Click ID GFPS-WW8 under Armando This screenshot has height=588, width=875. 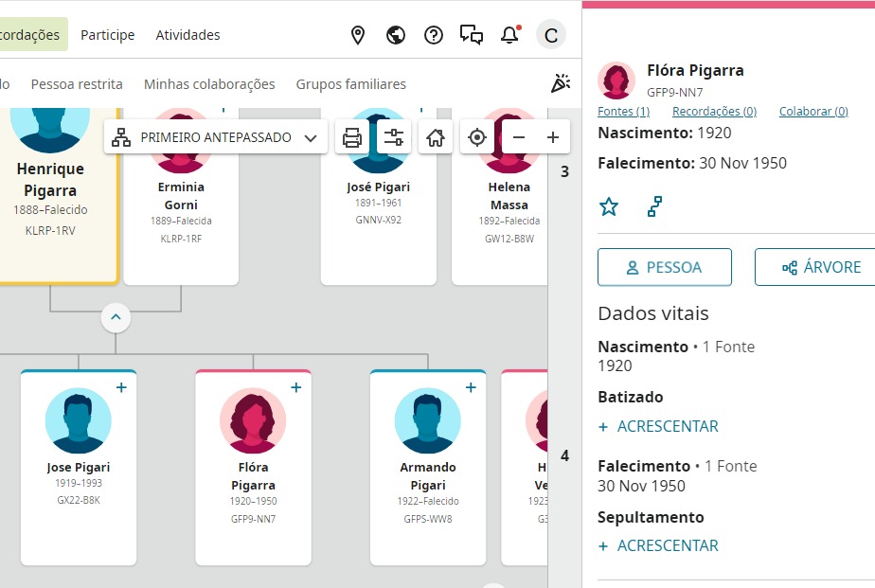427,519
